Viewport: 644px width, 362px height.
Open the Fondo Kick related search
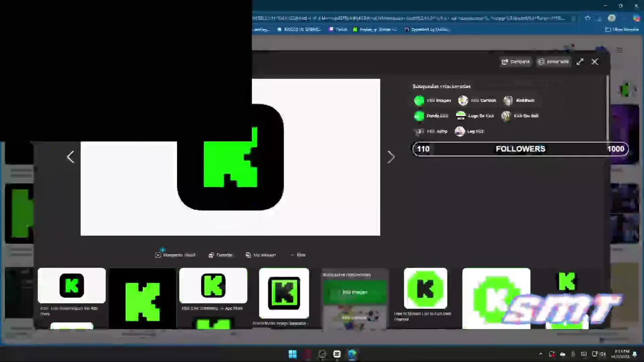pos(431,116)
